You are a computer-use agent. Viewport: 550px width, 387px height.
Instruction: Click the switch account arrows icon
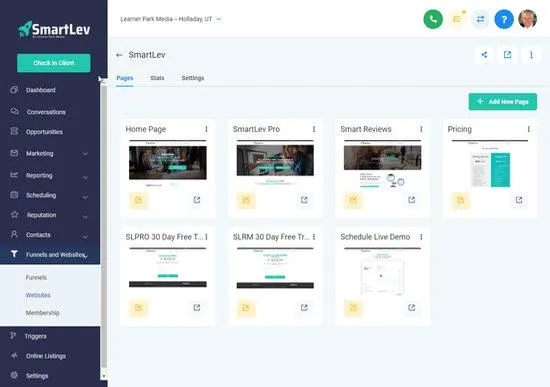[480, 19]
